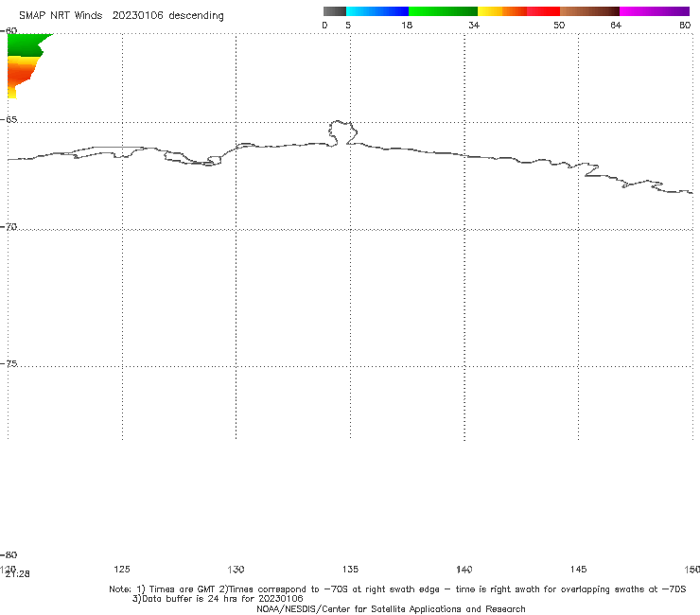Image resolution: width=700 pixels, height=615 pixels.
Task: Click the latitude label "-65"
Action: [x=9, y=120]
